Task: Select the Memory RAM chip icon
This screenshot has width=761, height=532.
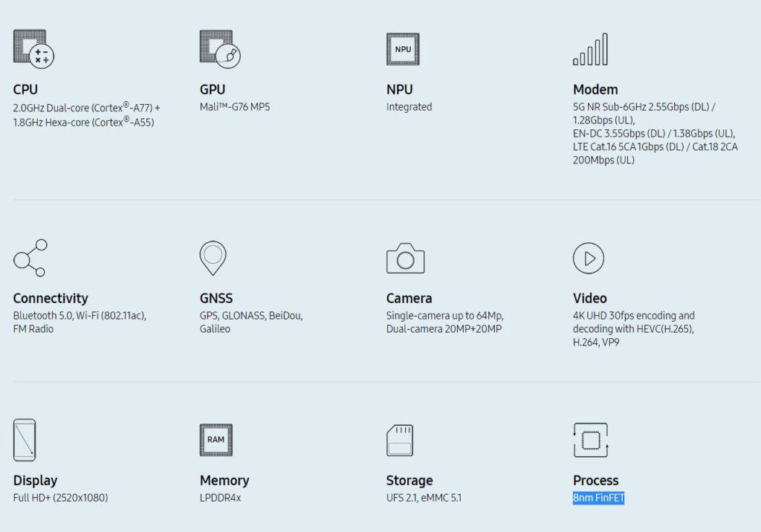Action: coord(216,440)
